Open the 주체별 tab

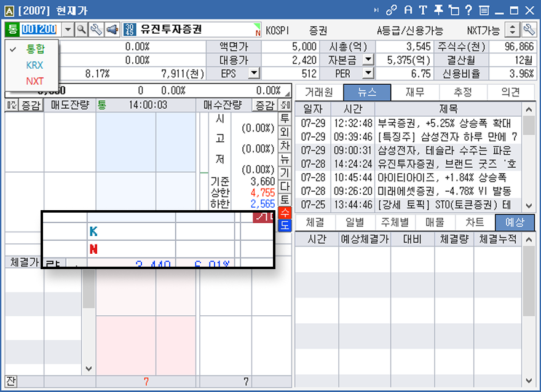click(395, 222)
